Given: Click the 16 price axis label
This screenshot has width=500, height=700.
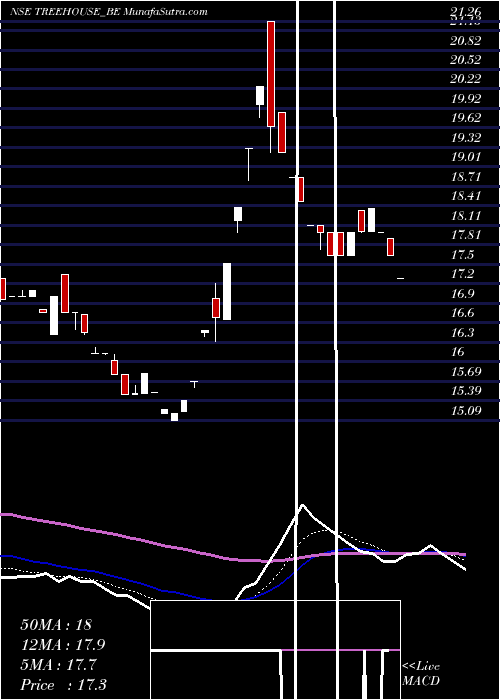Looking at the screenshot, I should pos(458,351).
